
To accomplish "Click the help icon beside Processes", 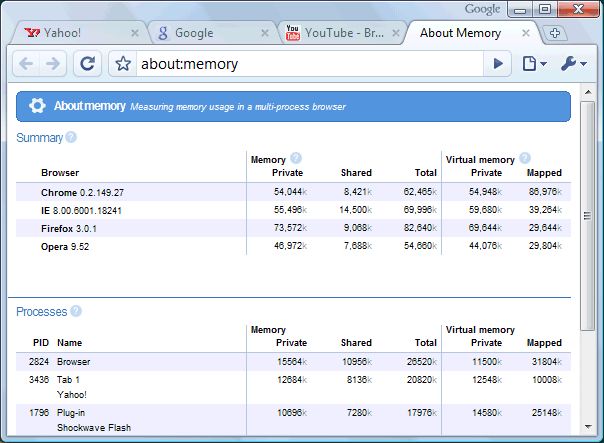I will pos(76,311).
